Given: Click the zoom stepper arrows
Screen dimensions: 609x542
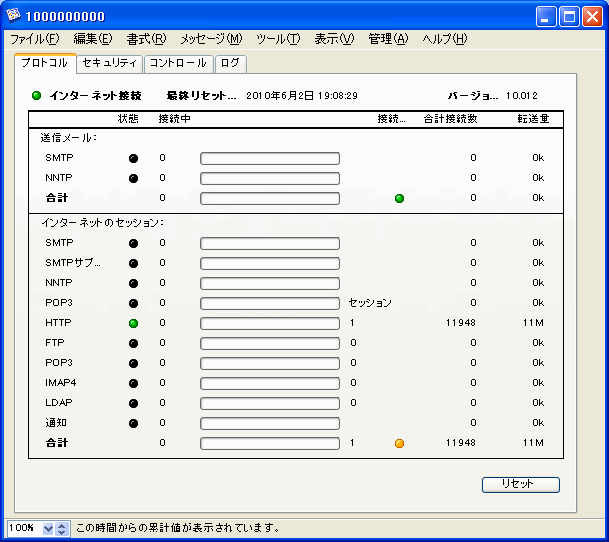Looking at the screenshot, I should pyautogui.click(x=62, y=528).
